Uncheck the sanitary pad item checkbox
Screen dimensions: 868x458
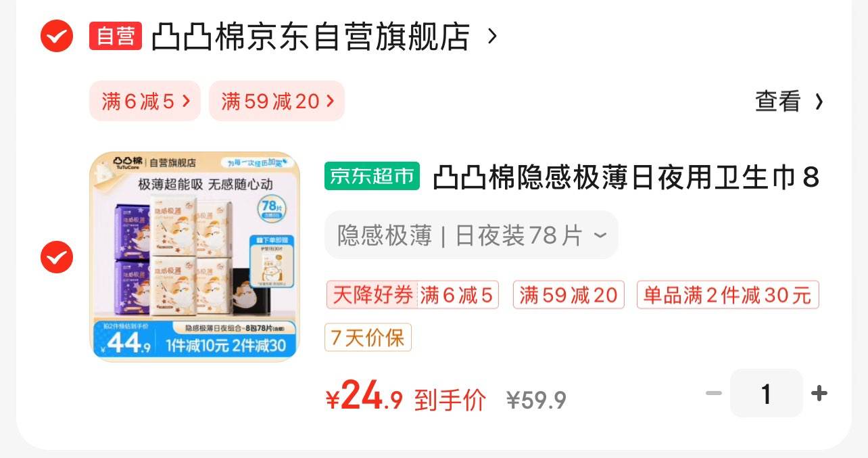(x=57, y=257)
